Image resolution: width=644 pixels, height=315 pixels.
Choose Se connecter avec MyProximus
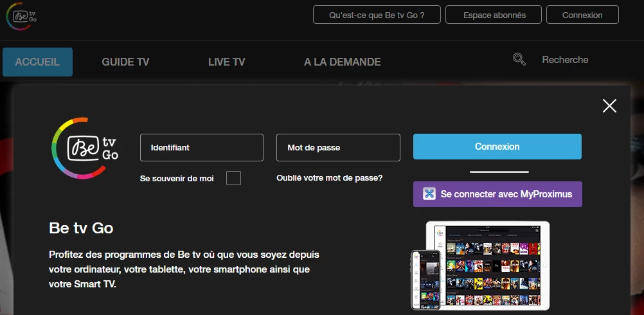point(497,194)
